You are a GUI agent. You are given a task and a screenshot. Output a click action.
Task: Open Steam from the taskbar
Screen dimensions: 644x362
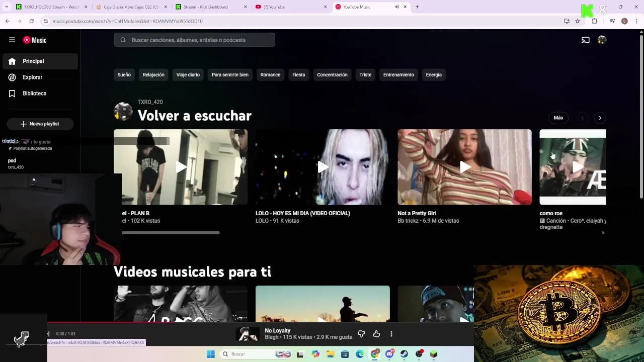pos(404,354)
